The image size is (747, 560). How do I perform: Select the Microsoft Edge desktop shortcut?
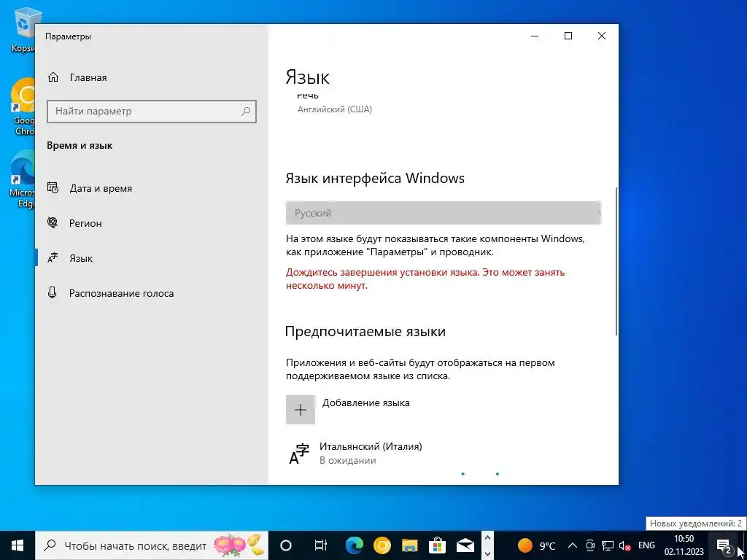[23, 179]
